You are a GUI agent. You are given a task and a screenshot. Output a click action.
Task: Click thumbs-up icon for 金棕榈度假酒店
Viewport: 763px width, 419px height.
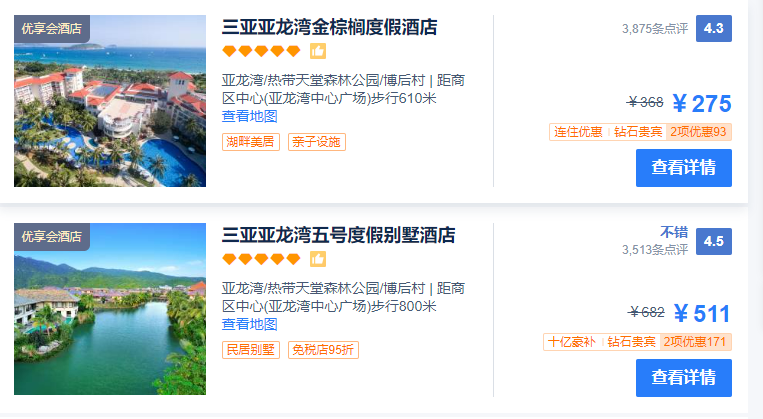coord(318,51)
